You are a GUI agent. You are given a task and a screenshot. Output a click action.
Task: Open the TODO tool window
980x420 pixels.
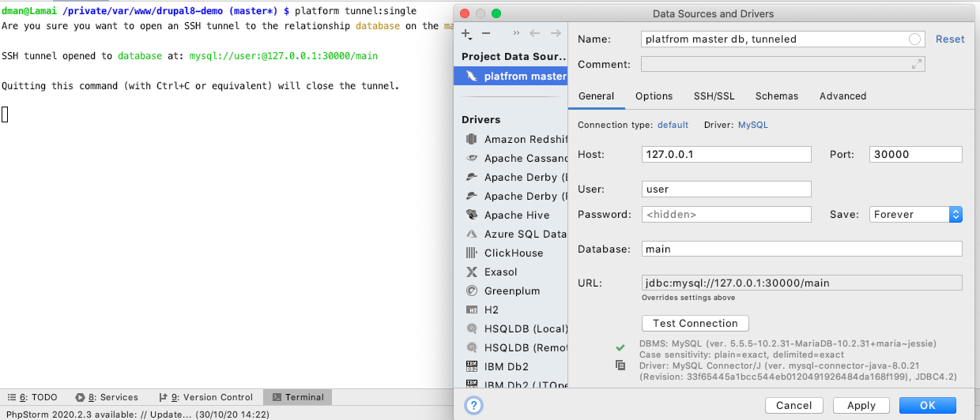point(32,397)
